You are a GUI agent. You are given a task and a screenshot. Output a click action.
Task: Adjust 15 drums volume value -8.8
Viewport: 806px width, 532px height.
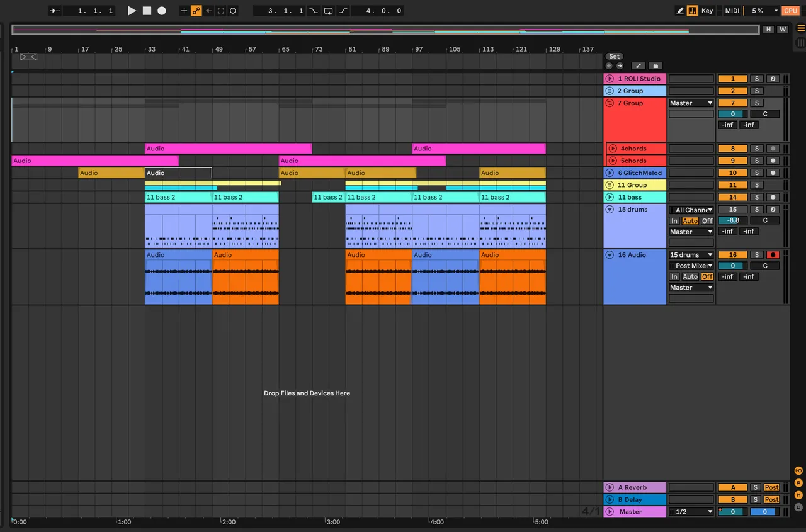733,220
